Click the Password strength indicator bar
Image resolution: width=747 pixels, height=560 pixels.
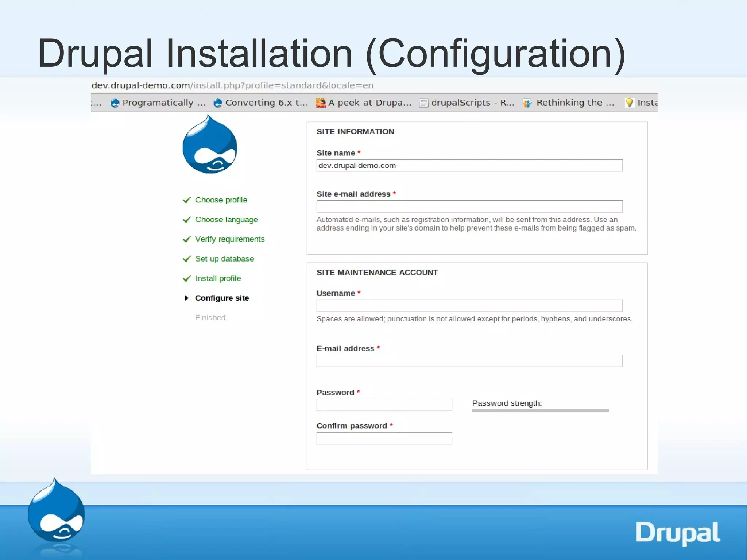(x=541, y=410)
